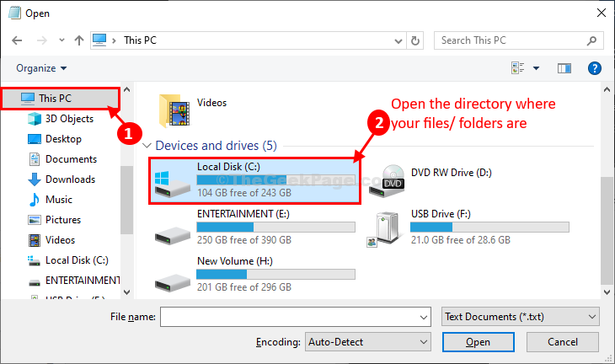
Task: Click the File name input field
Action: click(289, 317)
